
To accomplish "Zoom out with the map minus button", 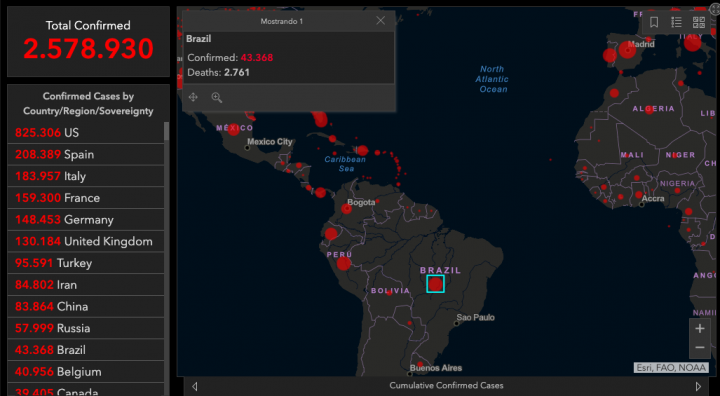I will coord(700,348).
